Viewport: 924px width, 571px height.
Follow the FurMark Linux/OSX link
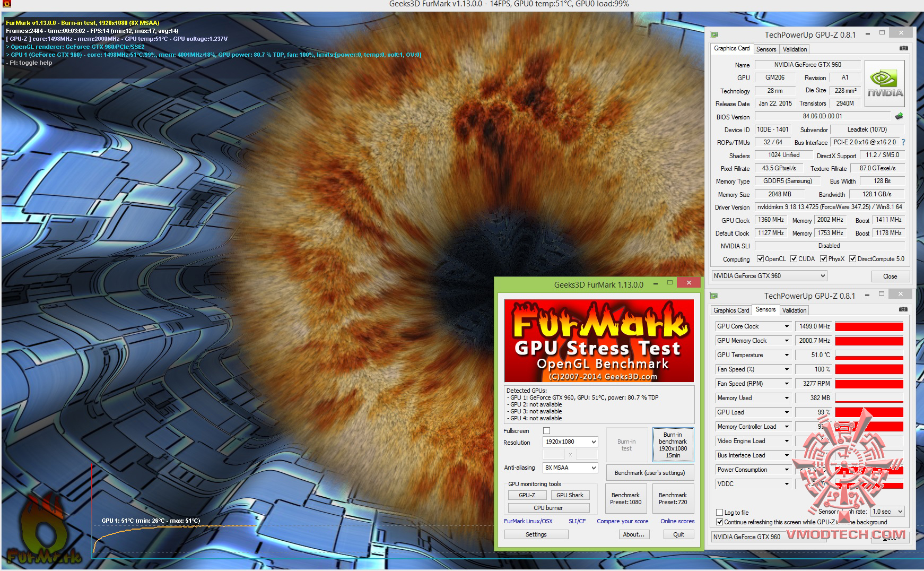click(528, 521)
